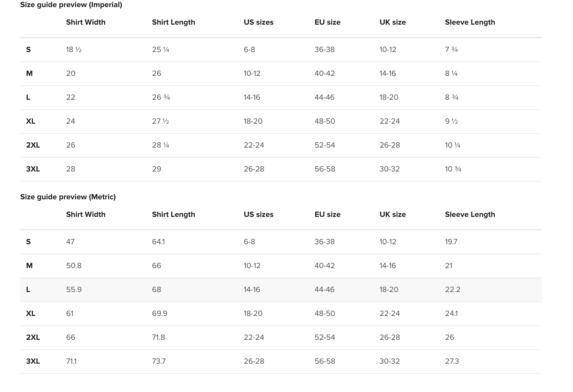
Task: Click the 3XL row label in Metric table
Action: pyautogui.click(x=33, y=361)
